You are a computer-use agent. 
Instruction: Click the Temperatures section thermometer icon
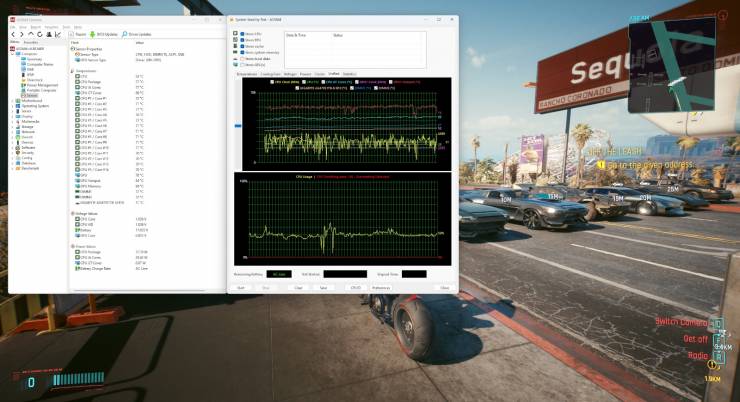click(x=73, y=71)
